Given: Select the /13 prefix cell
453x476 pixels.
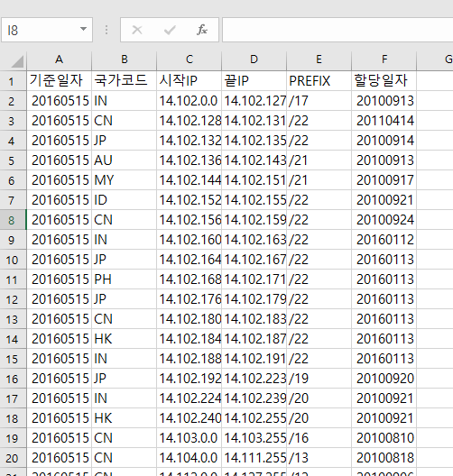Looking at the screenshot, I should coord(319,458).
